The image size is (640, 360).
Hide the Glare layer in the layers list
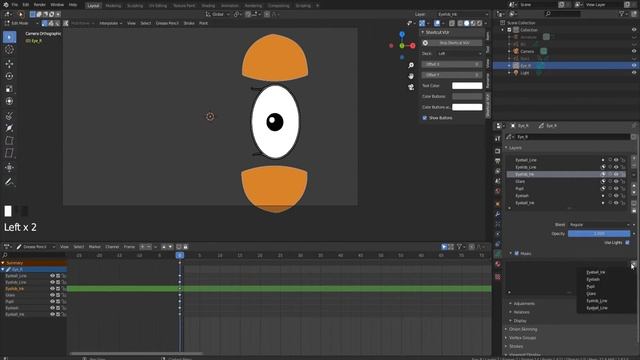[616, 181]
